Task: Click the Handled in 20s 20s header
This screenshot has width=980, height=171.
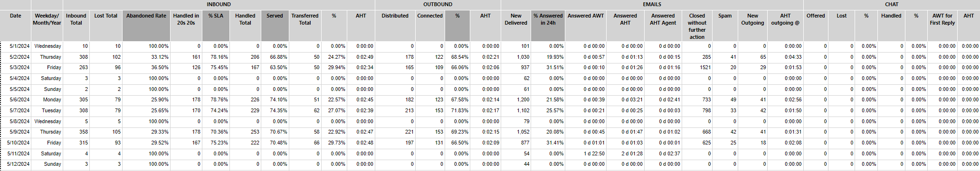Action: tap(186, 26)
